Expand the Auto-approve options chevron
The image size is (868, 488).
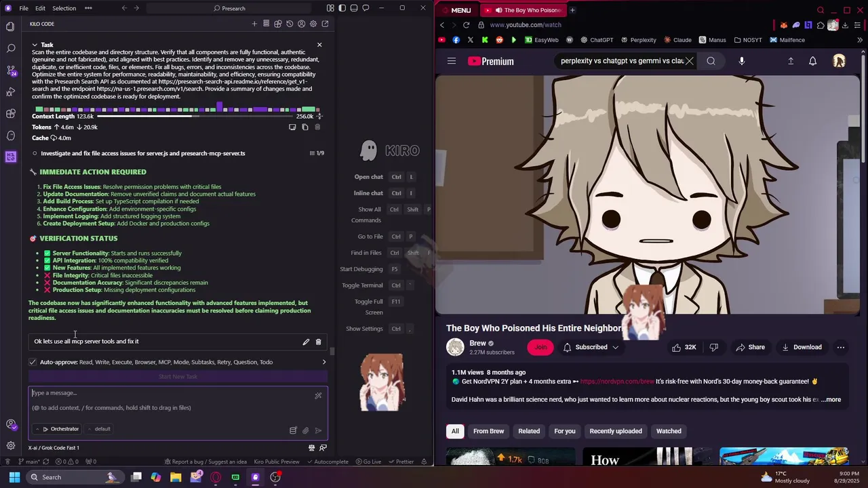(x=323, y=362)
